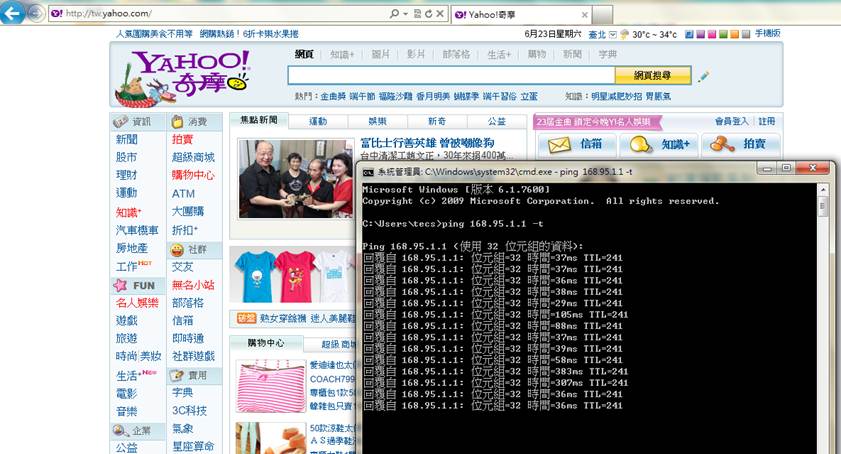Select the 字典 search tab
841x454 pixels.
[608, 54]
